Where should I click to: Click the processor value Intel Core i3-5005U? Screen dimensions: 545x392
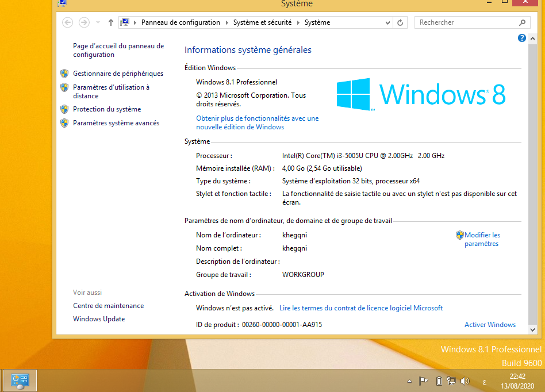[x=363, y=156]
